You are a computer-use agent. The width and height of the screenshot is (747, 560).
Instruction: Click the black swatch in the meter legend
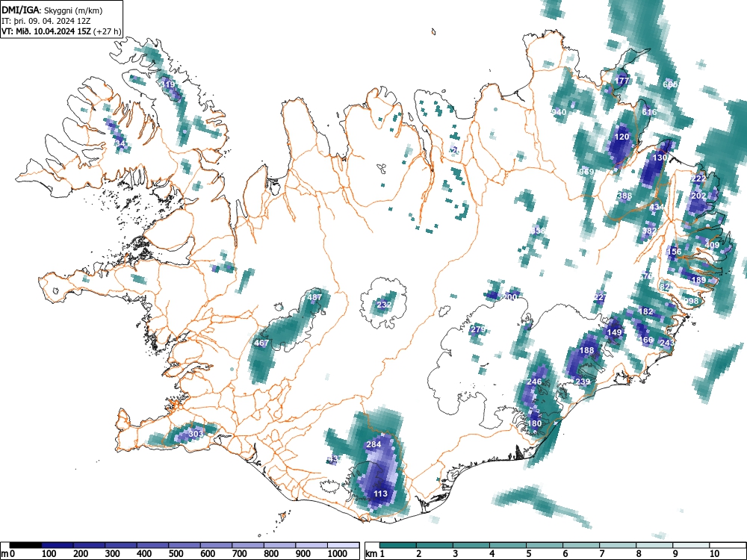coord(25,545)
